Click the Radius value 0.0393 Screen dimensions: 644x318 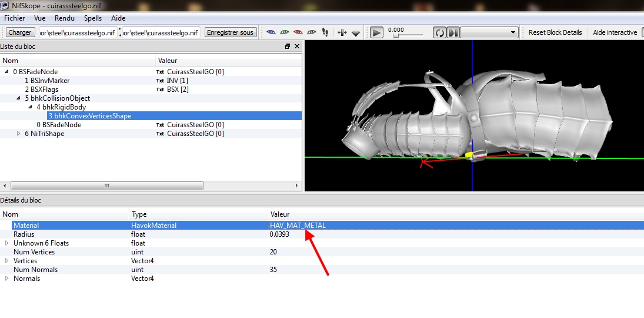tap(279, 234)
